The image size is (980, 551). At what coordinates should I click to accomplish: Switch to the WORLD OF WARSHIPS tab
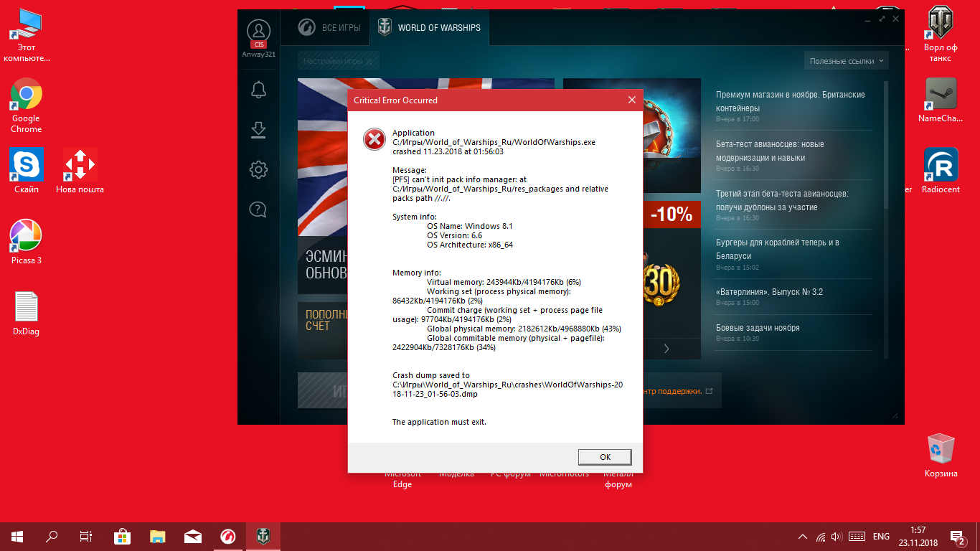pyautogui.click(x=429, y=28)
